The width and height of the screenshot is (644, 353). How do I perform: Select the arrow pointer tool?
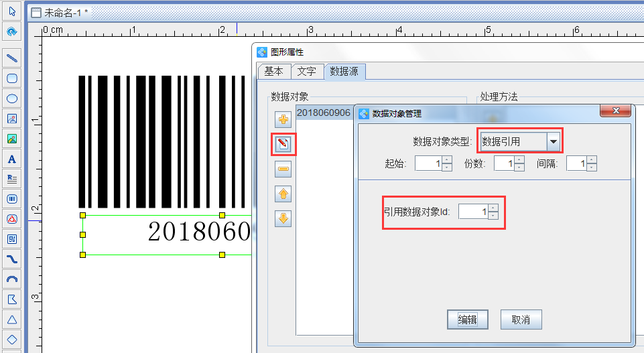click(x=11, y=11)
